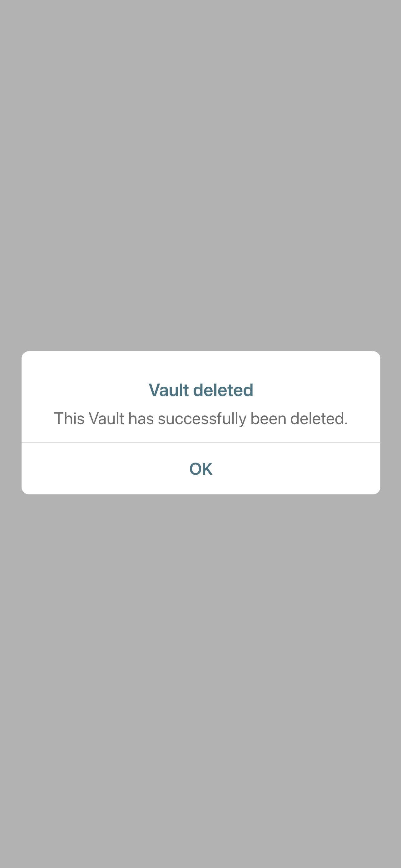Click the white dialog card's blank top area
The width and height of the screenshot is (401, 868).
(201, 365)
